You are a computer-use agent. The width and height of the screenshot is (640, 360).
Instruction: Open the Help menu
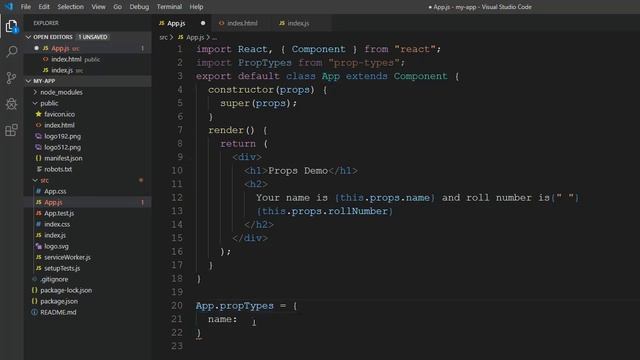tap(196, 7)
